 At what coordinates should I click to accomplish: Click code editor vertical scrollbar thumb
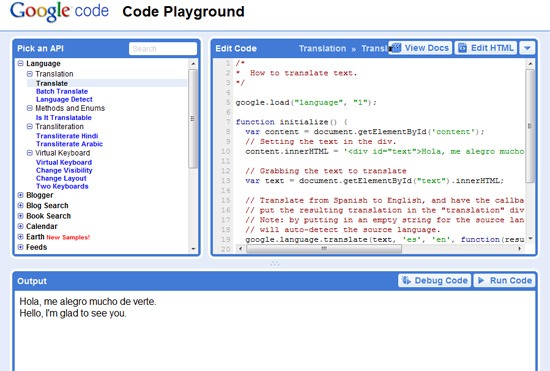click(530, 126)
